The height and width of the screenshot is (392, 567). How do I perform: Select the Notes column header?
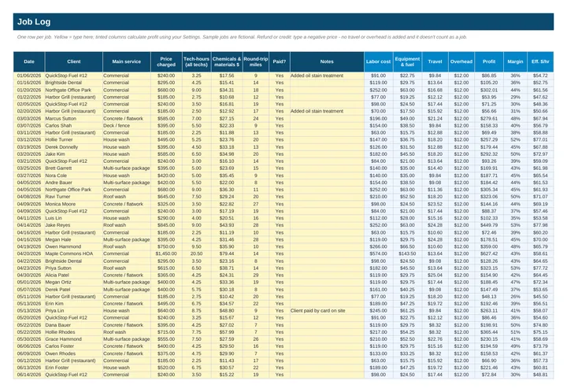click(327, 61)
